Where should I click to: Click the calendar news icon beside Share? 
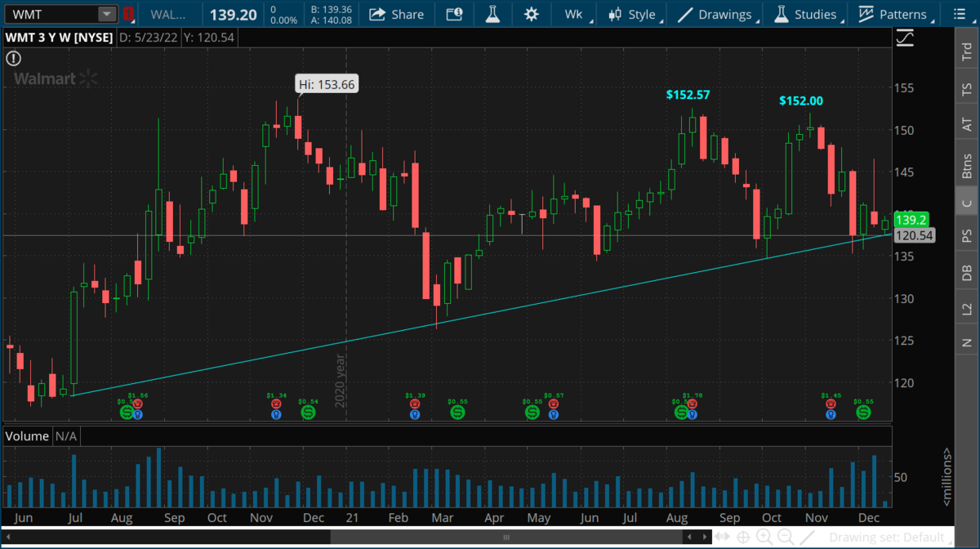point(454,14)
